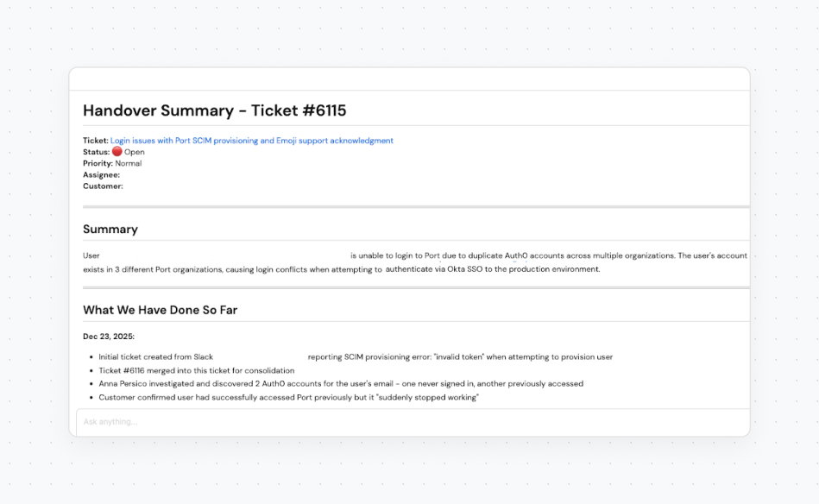
Task: Click the Status label
Action: 96,152
